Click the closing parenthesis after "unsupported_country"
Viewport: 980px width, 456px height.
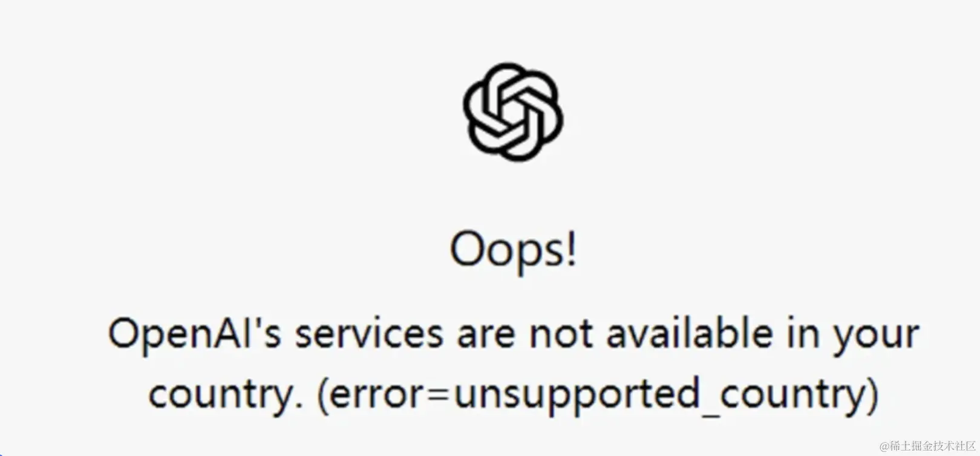click(871, 396)
